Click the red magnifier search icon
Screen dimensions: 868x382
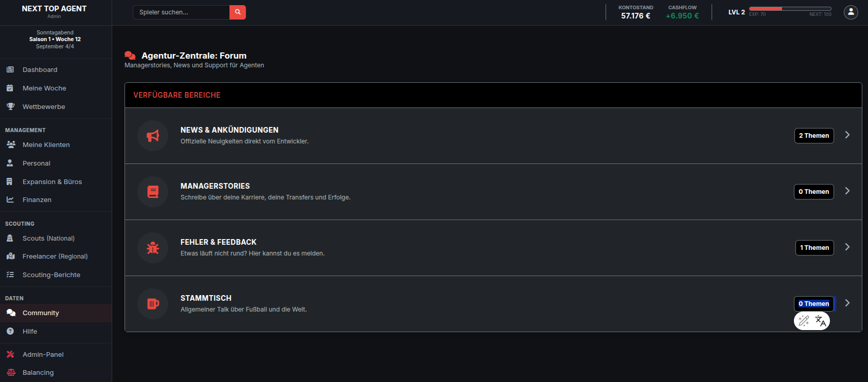point(237,11)
